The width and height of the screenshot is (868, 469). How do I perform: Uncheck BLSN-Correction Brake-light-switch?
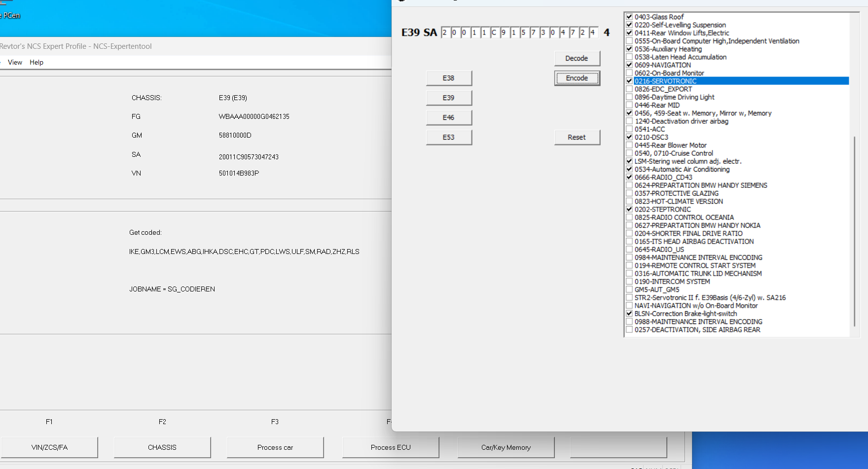pos(629,313)
